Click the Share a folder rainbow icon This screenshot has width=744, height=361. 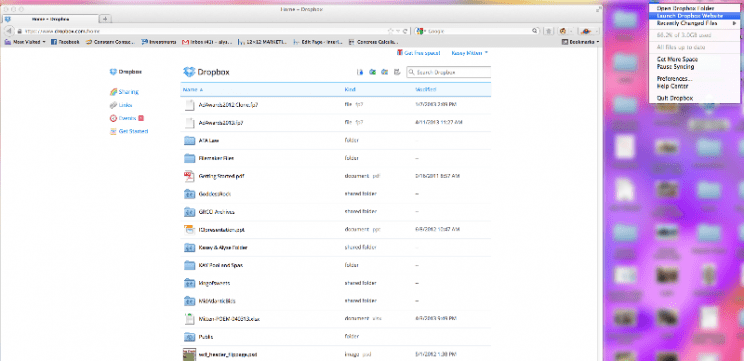[385, 72]
